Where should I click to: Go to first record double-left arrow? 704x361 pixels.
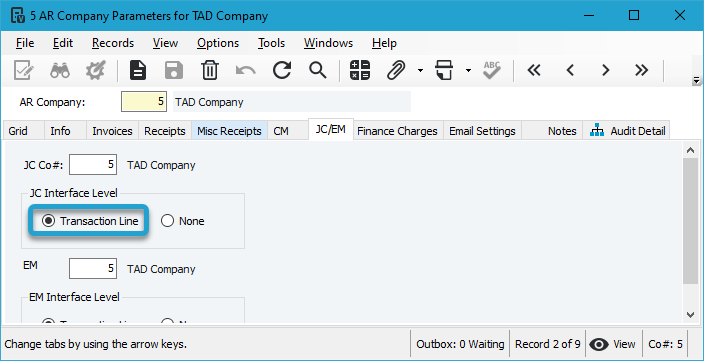pos(534,70)
